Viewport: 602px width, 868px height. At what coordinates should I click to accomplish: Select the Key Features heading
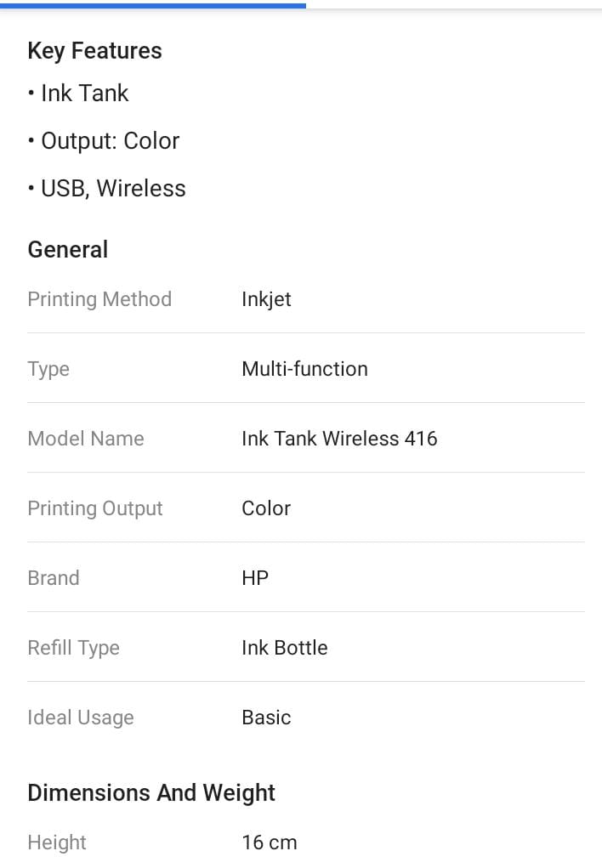coord(94,51)
